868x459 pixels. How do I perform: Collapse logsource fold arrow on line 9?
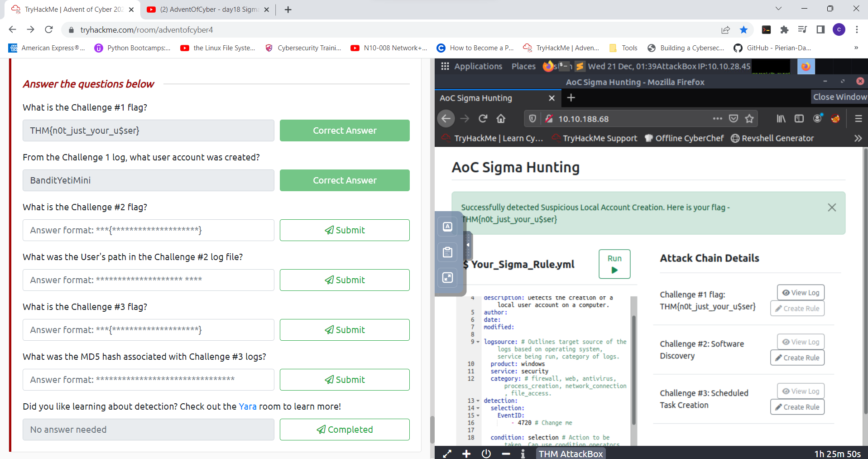coord(478,342)
